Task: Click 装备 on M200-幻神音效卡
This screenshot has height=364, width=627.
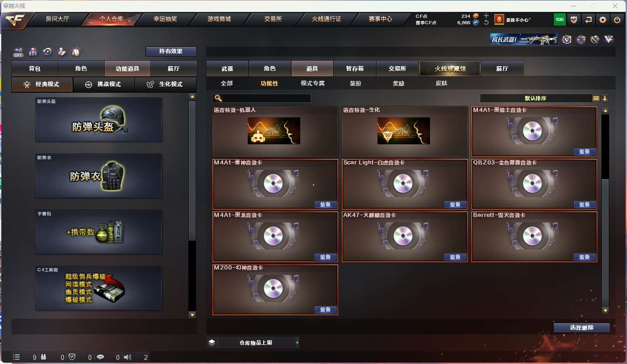Action: click(x=325, y=310)
